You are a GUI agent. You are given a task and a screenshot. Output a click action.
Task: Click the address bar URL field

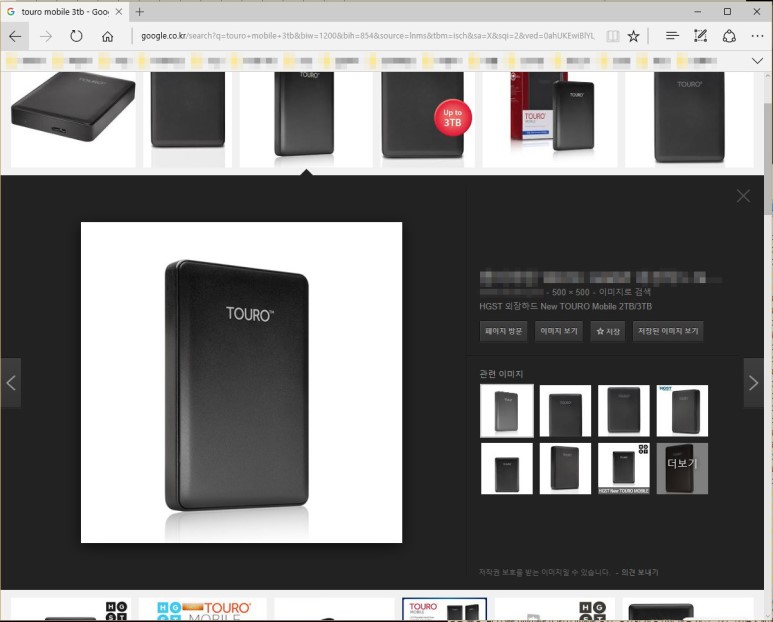click(x=367, y=36)
